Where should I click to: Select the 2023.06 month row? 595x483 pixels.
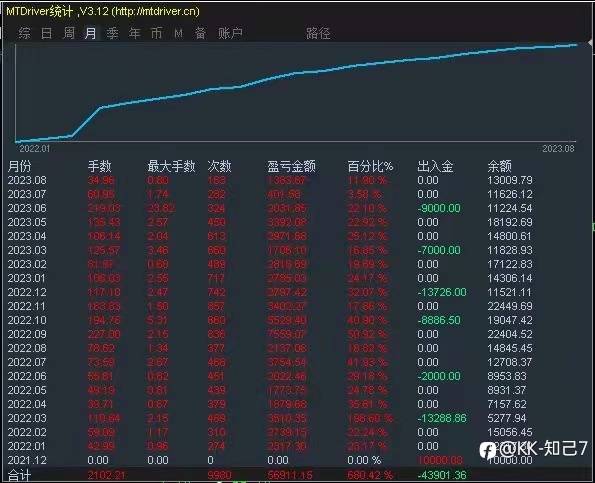coord(270,208)
